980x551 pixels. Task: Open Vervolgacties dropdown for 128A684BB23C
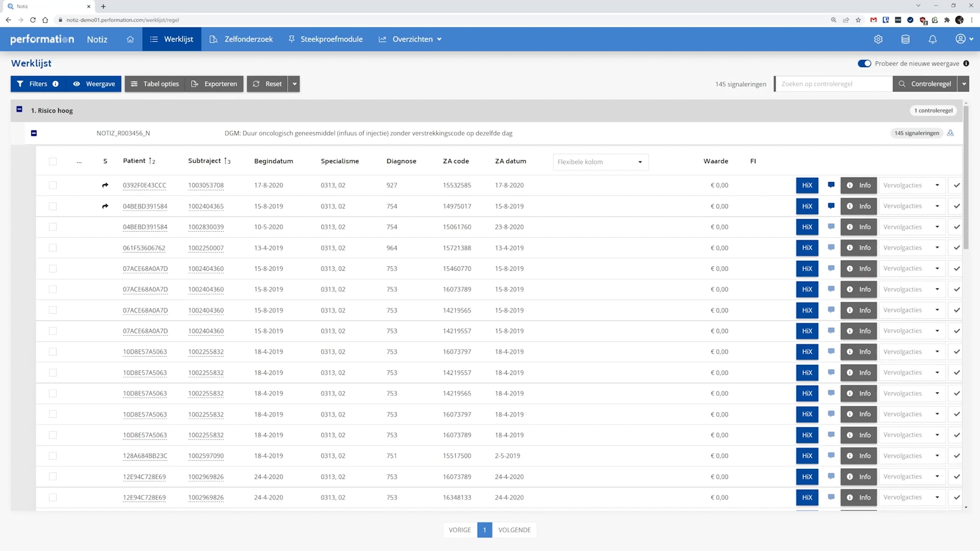click(x=912, y=456)
